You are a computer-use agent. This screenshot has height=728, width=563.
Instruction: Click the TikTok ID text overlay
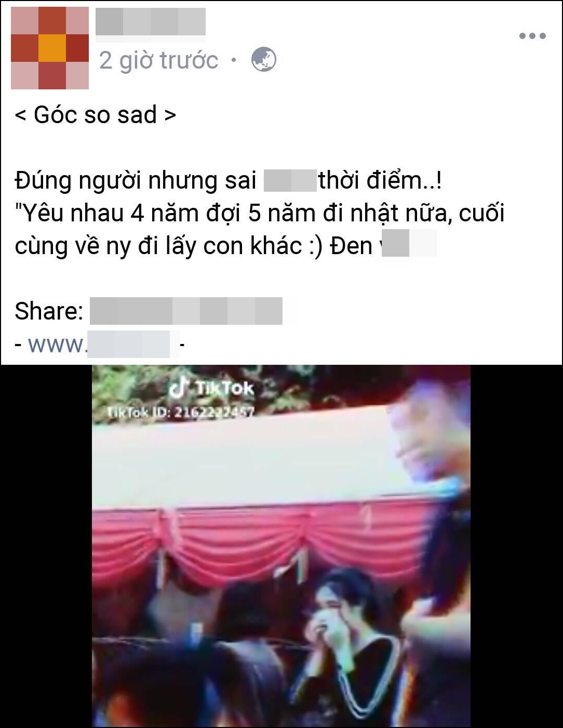(181, 412)
